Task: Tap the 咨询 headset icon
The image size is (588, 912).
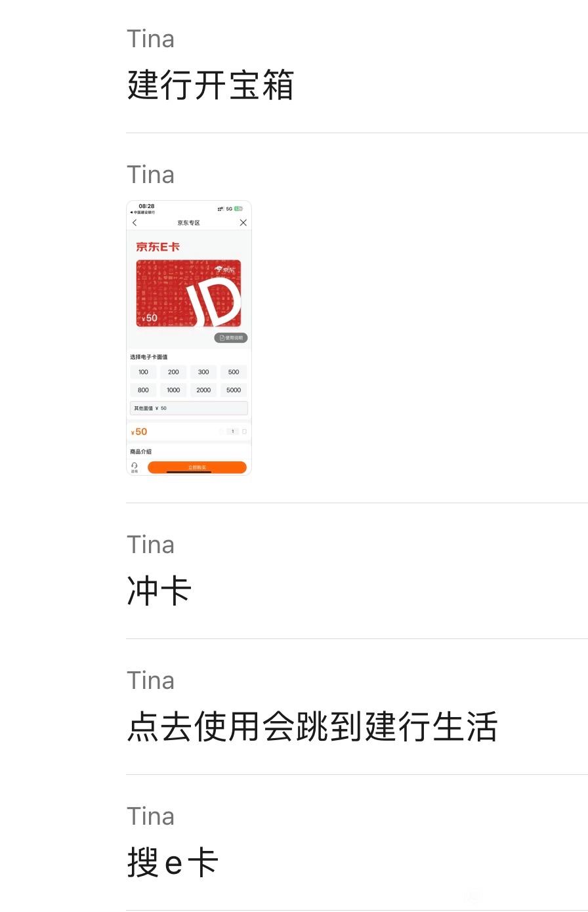Action: point(135,467)
